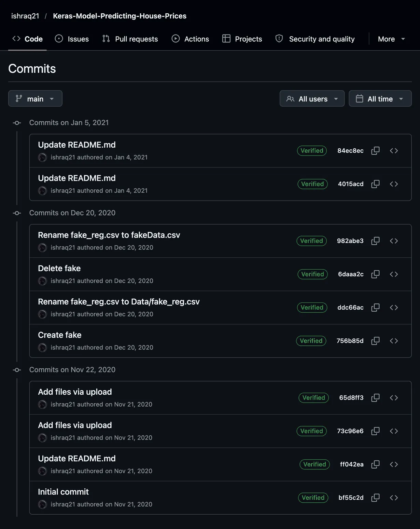This screenshot has width=420, height=529.
Task: Browse repository at commit 65d8ff3
Action: 394,398
